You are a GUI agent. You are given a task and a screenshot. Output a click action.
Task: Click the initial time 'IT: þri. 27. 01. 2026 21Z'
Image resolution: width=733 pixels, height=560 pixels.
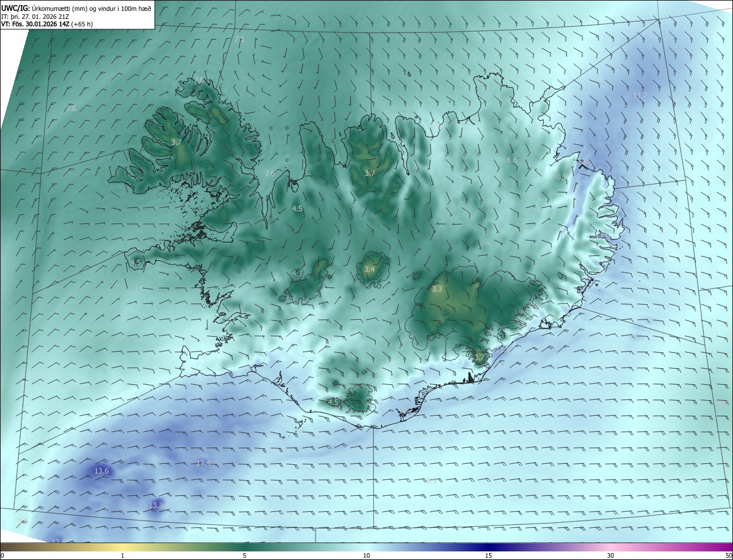point(35,16)
